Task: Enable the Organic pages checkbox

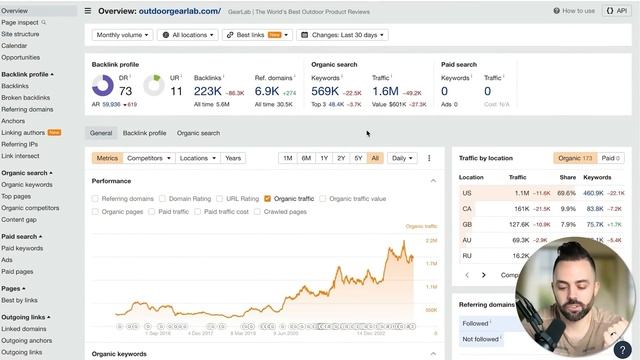Action: (x=95, y=212)
